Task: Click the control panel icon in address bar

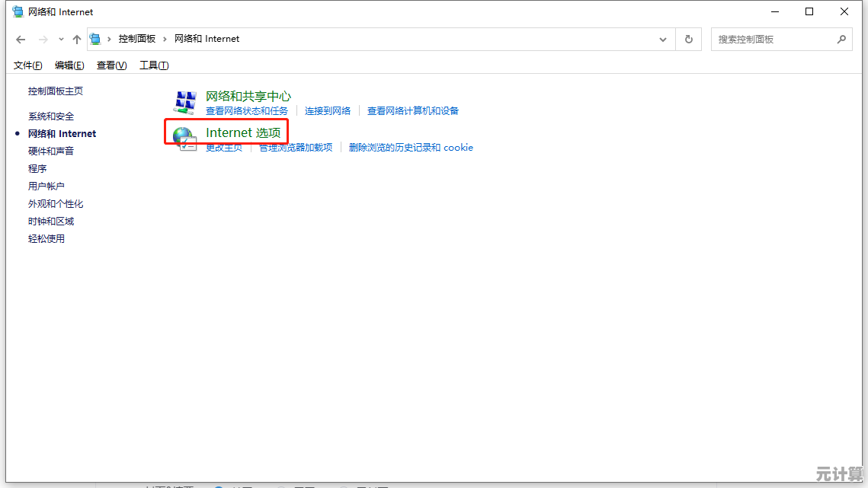Action: click(95, 39)
